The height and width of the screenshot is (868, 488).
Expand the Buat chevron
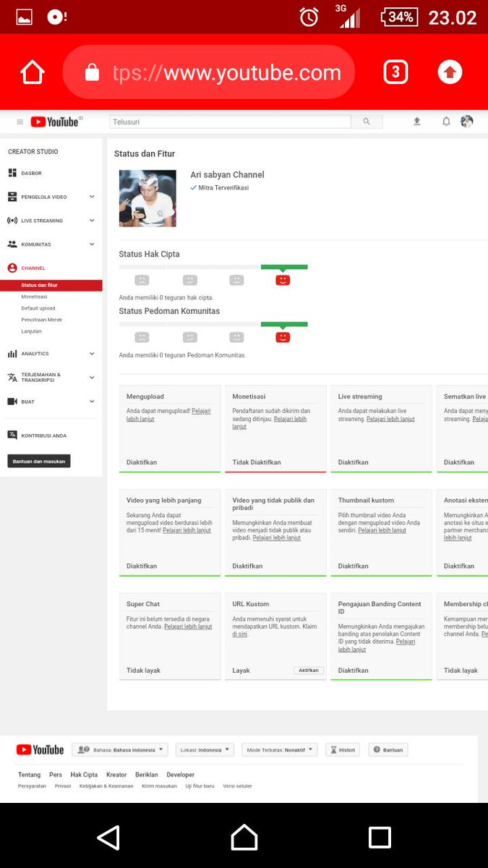click(92, 401)
